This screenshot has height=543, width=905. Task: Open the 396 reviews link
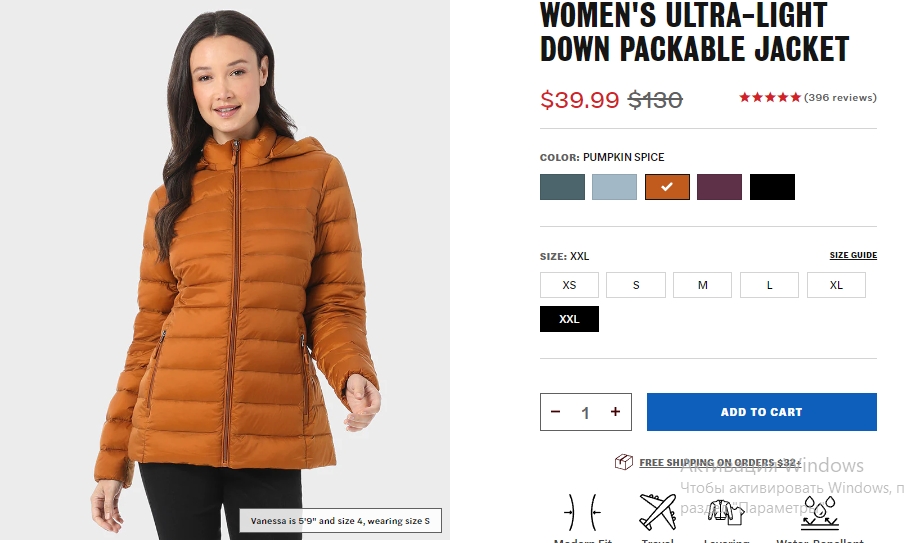point(840,98)
